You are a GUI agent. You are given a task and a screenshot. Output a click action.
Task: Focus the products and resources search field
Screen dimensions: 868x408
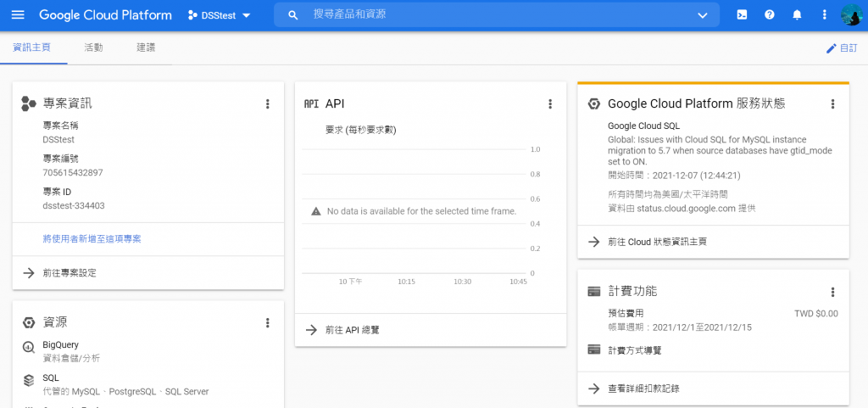coord(497,15)
